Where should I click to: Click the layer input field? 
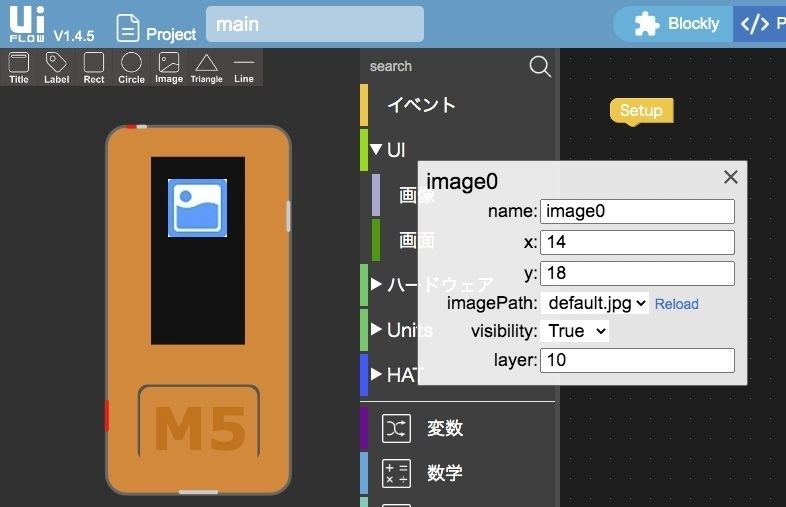click(637, 360)
